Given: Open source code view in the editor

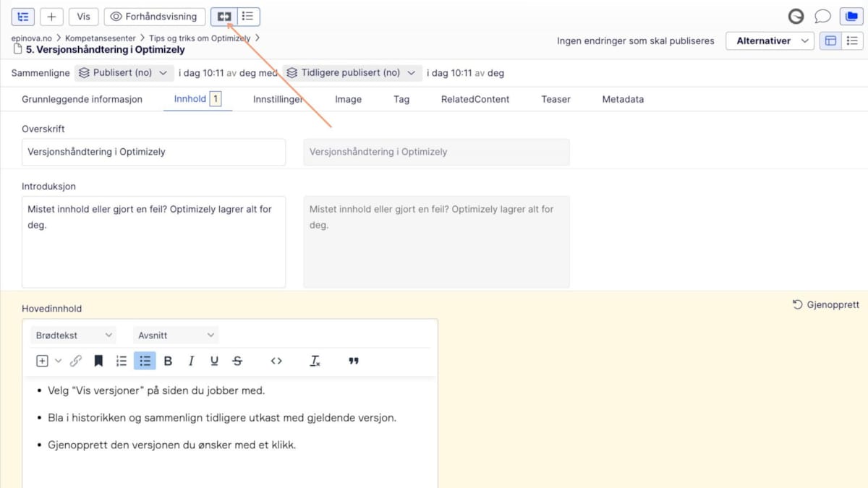Looking at the screenshot, I should tap(276, 361).
